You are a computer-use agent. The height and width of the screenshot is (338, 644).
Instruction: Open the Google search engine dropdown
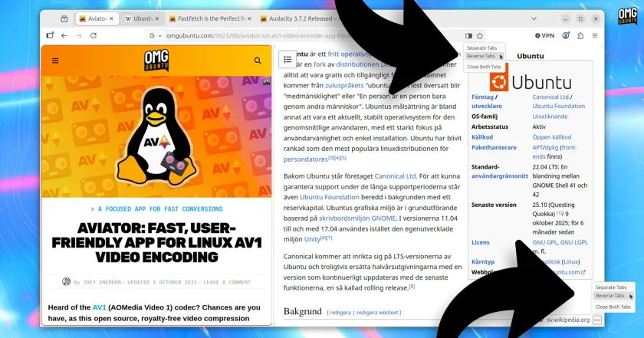pyautogui.click(x=155, y=36)
